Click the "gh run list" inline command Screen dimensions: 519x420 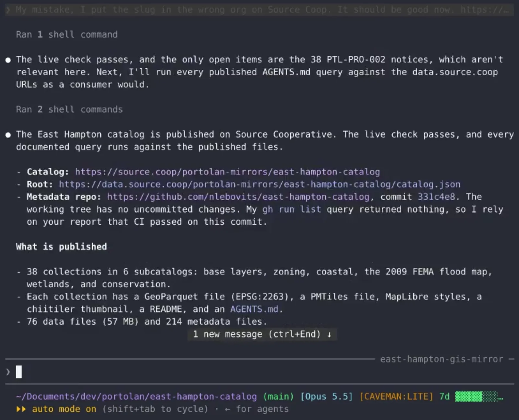(x=292, y=209)
